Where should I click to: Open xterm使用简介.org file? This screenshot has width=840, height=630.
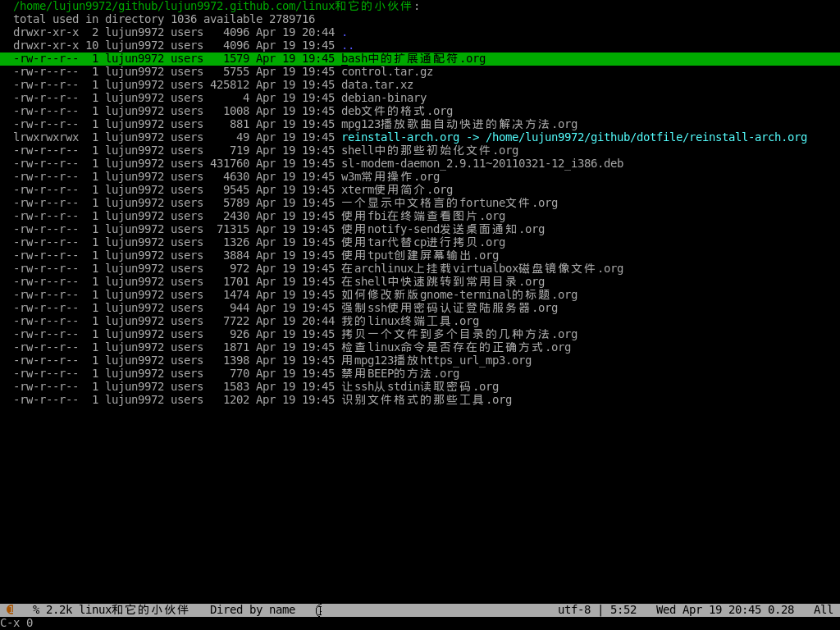(x=396, y=189)
